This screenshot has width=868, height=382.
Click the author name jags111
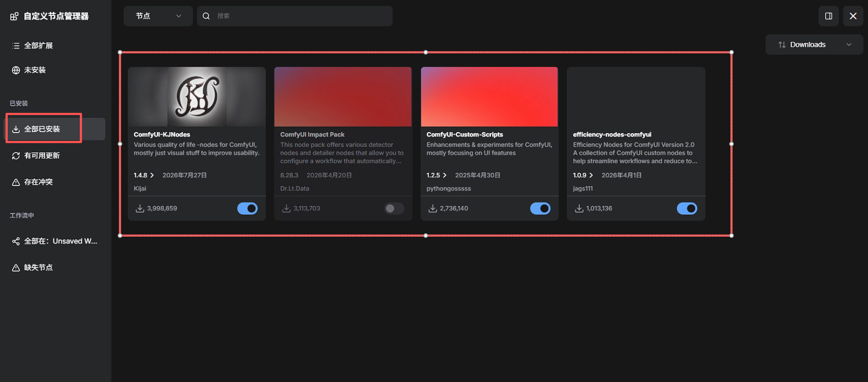click(x=583, y=188)
